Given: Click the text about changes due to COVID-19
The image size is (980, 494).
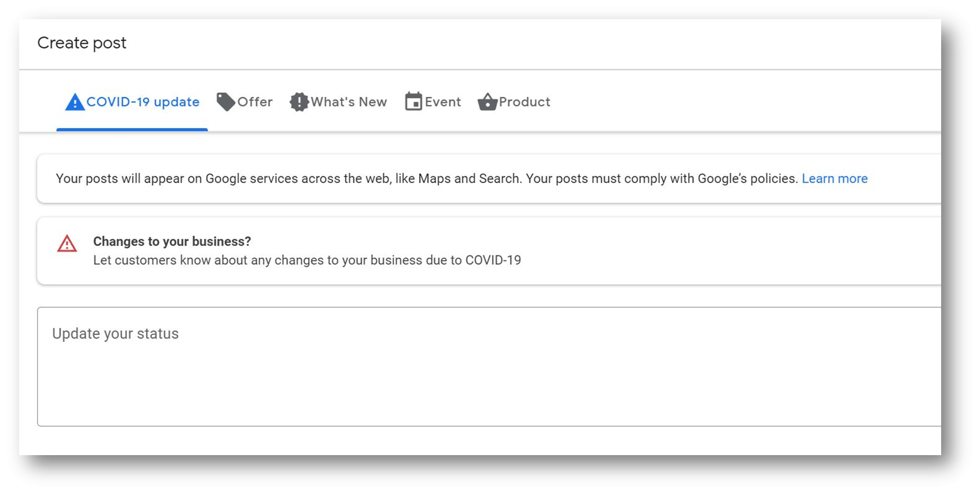Looking at the screenshot, I should [307, 260].
